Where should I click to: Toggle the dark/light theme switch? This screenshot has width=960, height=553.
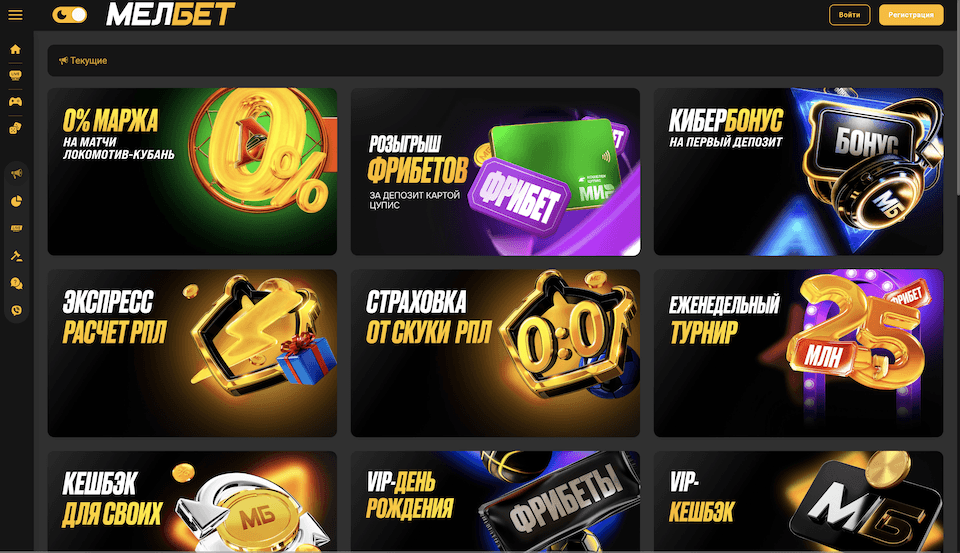click(x=69, y=15)
